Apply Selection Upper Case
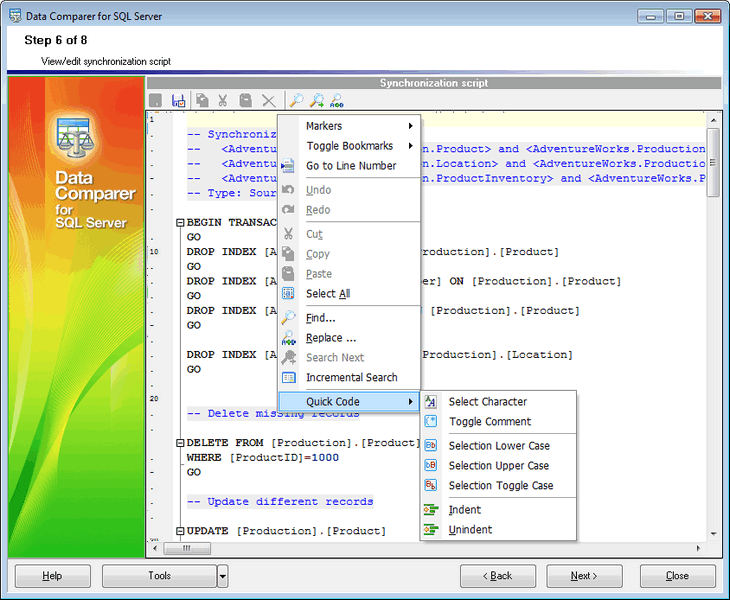 (498, 465)
